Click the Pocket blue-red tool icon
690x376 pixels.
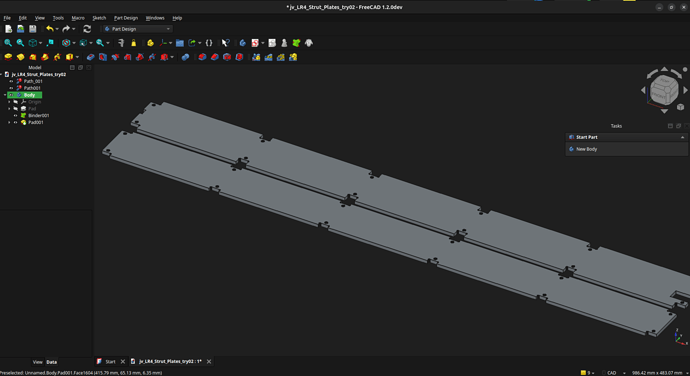(90, 57)
